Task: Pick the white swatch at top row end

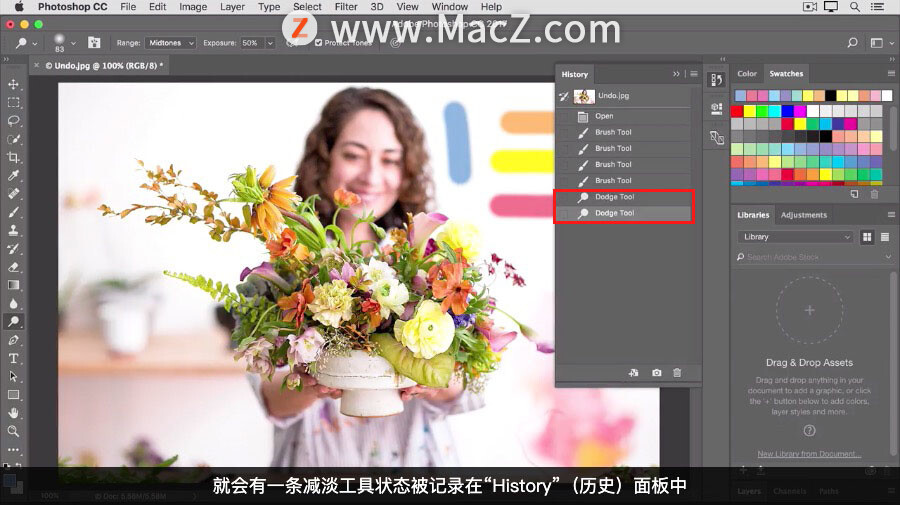Action: point(887,95)
